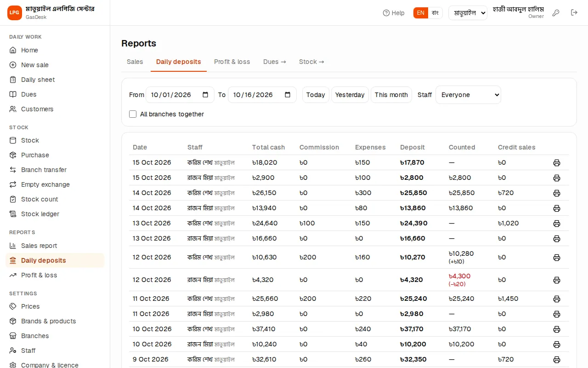Image resolution: width=588 pixels, height=368 pixels.
Task: Open Stock count in sidebar
Action: [x=55, y=199]
